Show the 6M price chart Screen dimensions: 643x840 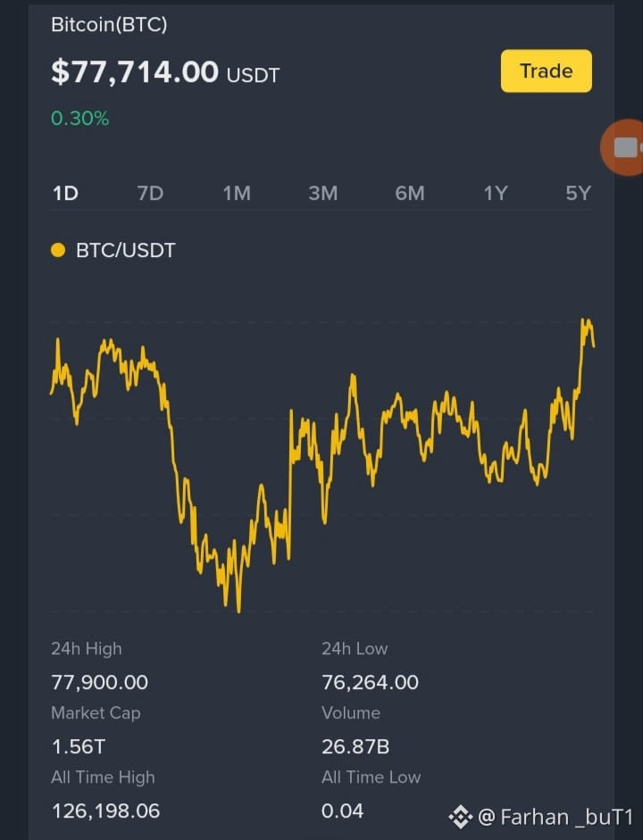pos(410,193)
